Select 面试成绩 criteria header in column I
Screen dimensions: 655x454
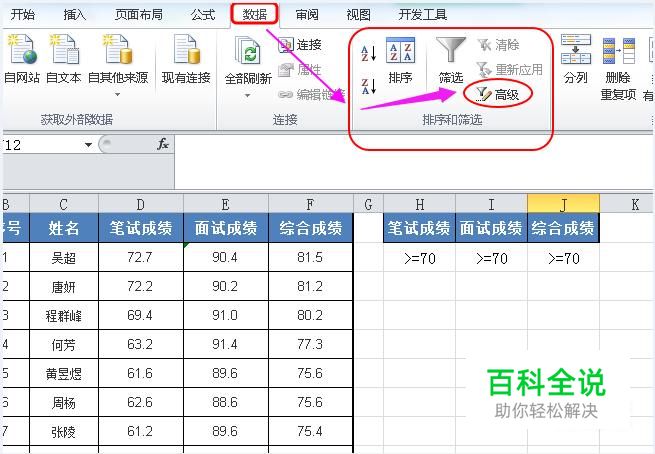point(491,228)
